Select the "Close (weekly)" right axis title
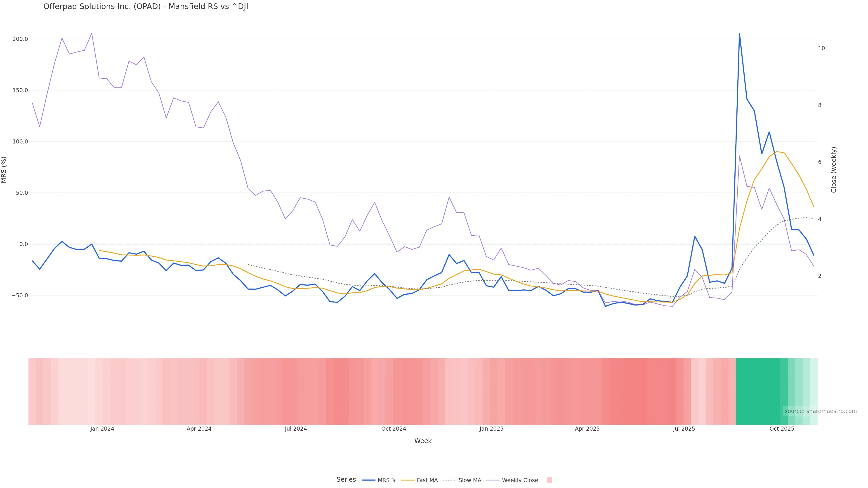 (x=834, y=169)
